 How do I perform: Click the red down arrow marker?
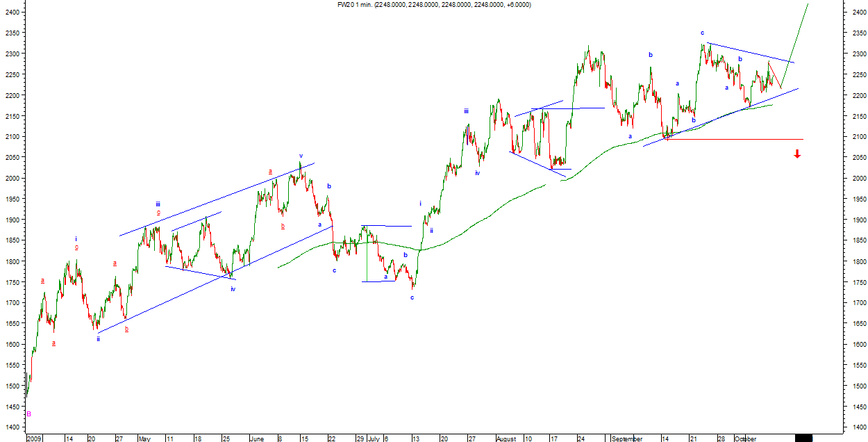(797, 154)
